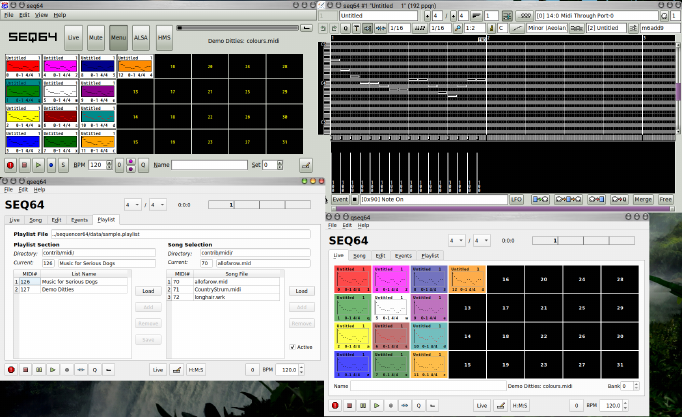Click the musical scale icon next to Minor (Aeolian)
The image size is (682, 417).
[x=517, y=28]
